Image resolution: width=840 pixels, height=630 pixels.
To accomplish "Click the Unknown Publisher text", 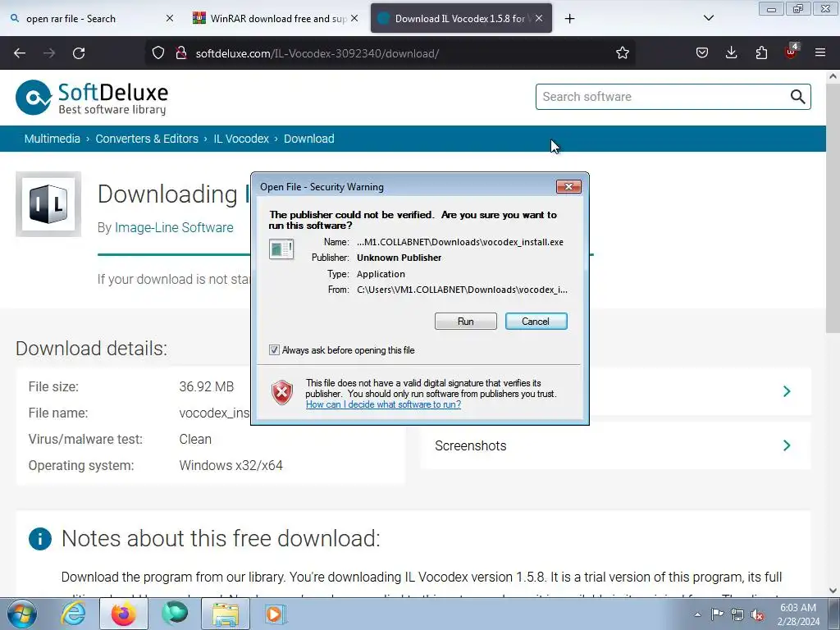I will [399, 258].
